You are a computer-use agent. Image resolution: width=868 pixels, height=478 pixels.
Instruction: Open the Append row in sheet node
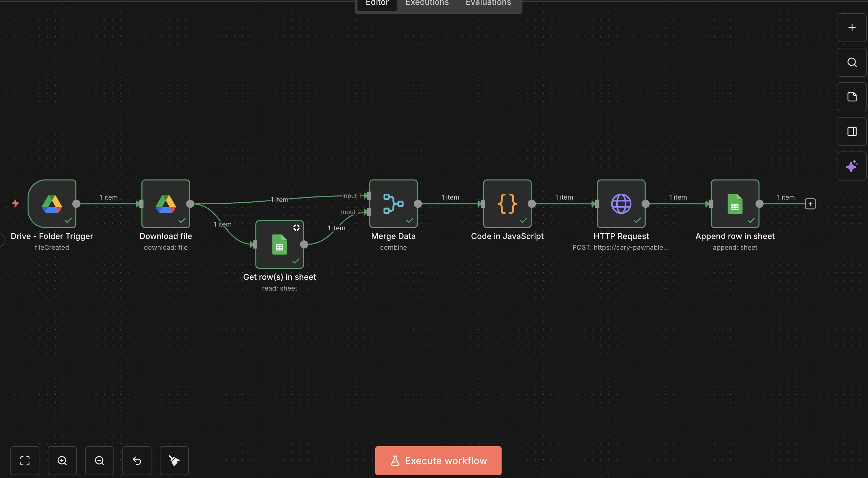pyautogui.click(x=735, y=203)
